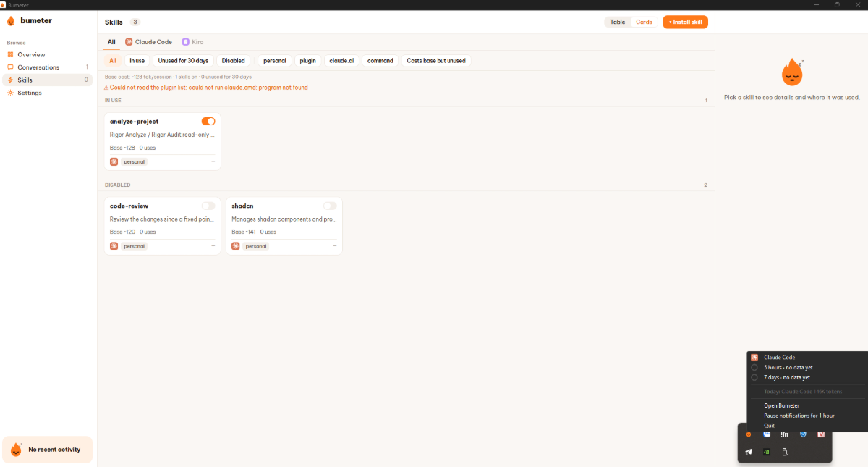Click Claude icon on analyze-project card
The width and height of the screenshot is (868, 467).
(x=114, y=161)
